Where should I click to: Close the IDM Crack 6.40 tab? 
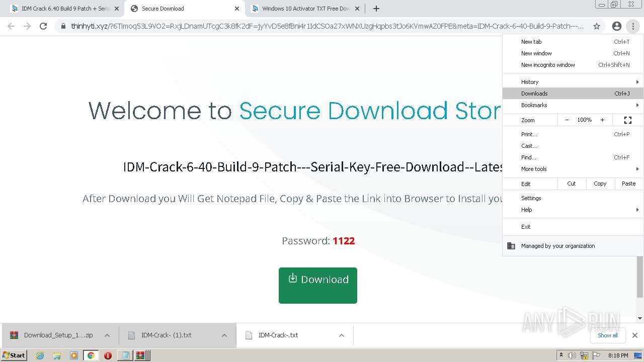117,9
